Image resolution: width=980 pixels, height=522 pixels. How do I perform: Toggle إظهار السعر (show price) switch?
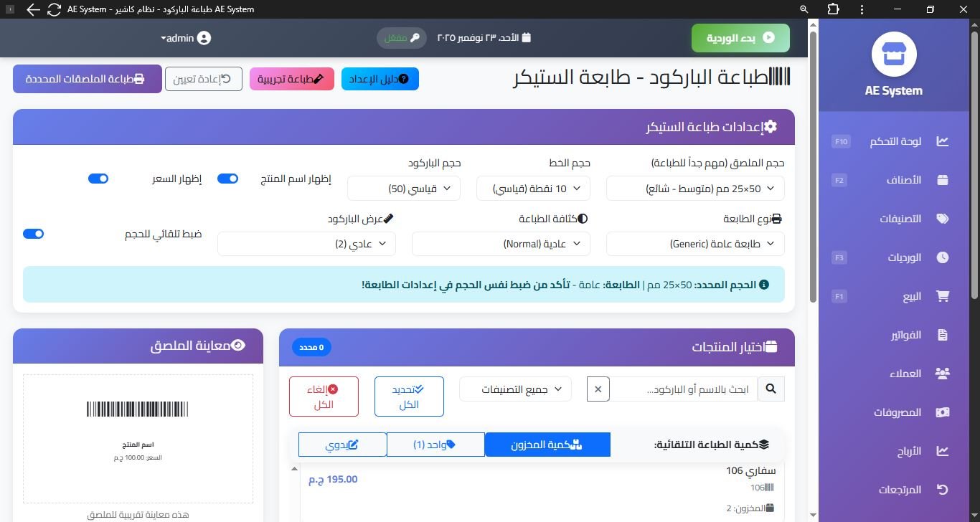coord(98,179)
